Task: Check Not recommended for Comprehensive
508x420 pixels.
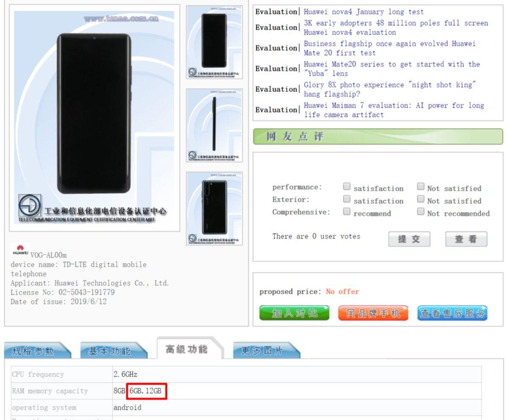Action: (421, 211)
